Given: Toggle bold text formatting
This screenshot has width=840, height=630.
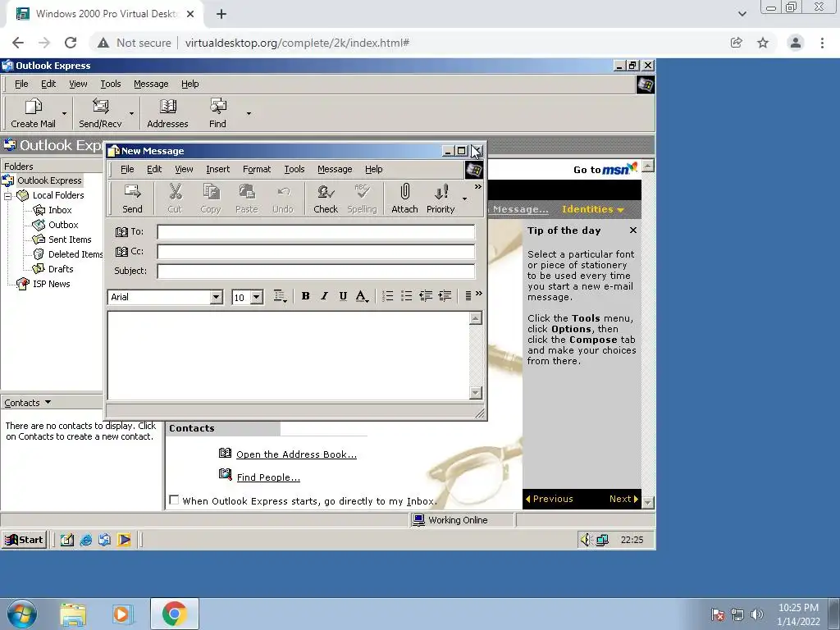Looking at the screenshot, I should pyautogui.click(x=305, y=295).
